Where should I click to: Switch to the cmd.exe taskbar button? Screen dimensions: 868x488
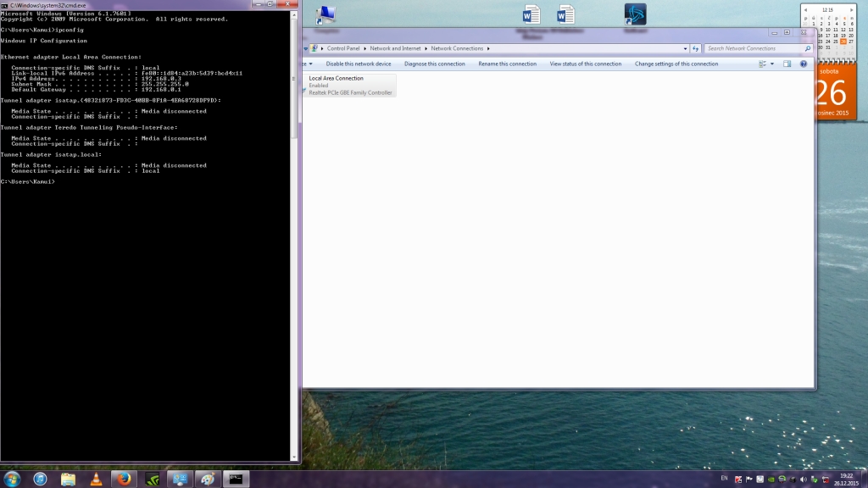[235, 479]
